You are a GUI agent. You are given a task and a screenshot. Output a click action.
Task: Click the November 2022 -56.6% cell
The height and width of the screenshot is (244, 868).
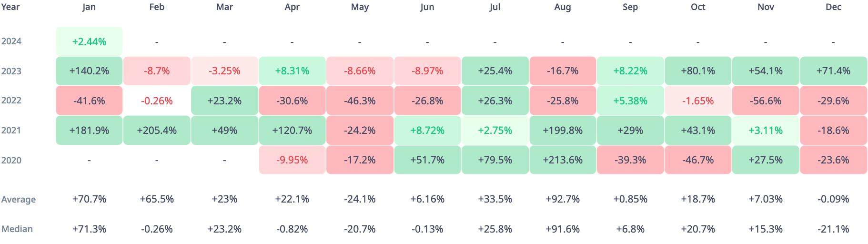point(766,101)
